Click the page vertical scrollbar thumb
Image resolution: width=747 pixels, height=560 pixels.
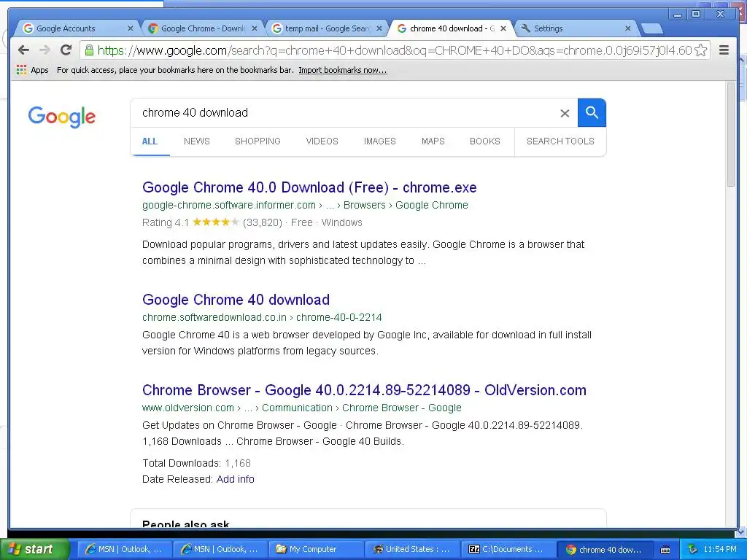tap(731, 134)
